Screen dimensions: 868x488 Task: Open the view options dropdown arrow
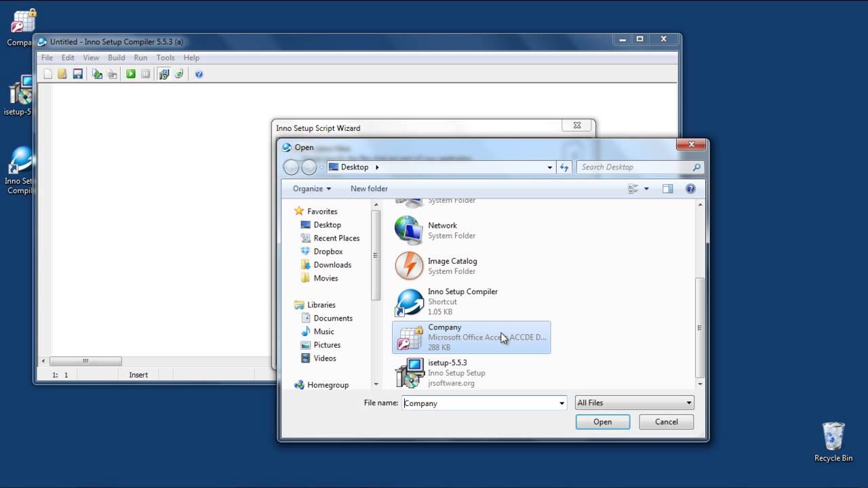tap(646, 188)
